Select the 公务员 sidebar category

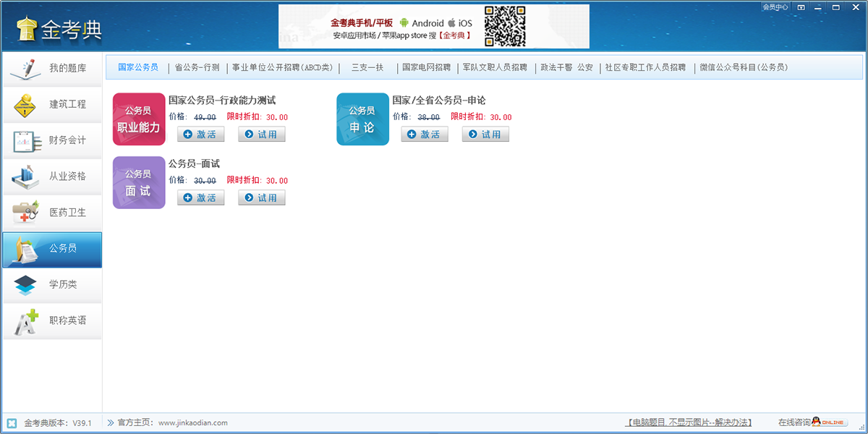52,249
